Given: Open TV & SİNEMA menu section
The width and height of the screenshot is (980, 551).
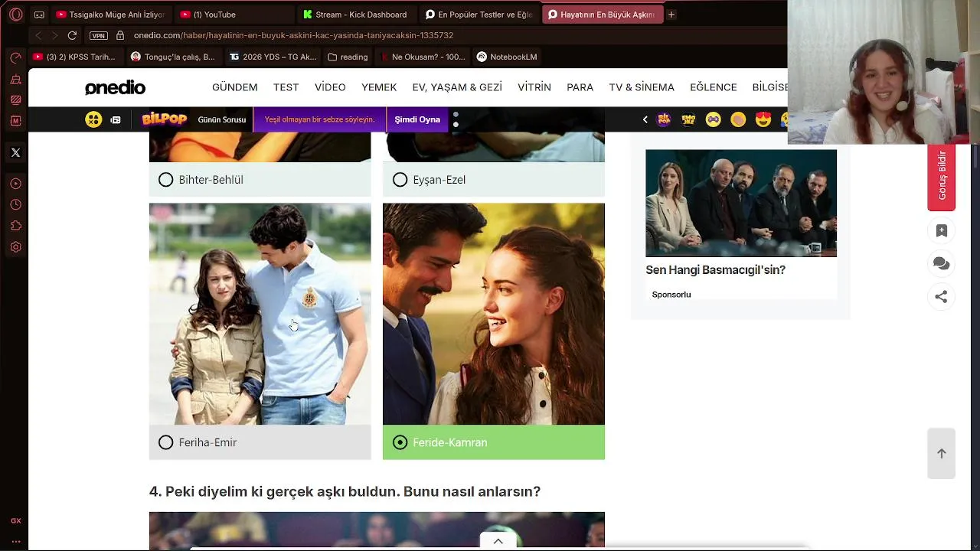Looking at the screenshot, I should point(642,87).
